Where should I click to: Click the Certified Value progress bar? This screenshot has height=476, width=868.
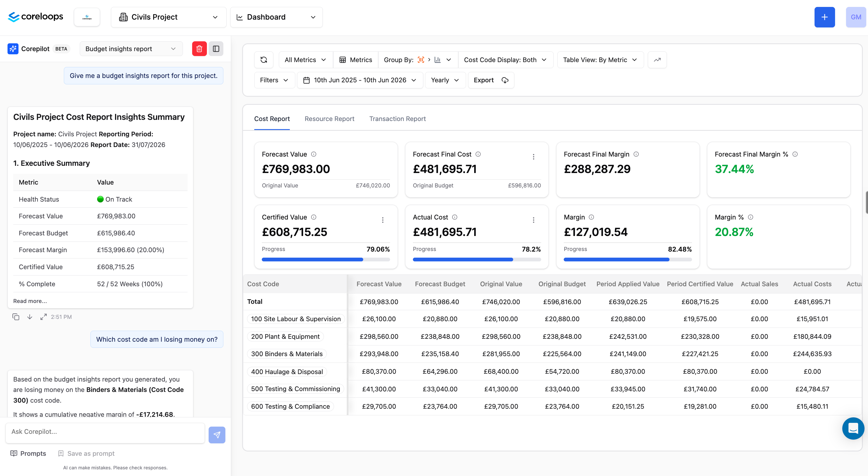[x=325, y=259]
